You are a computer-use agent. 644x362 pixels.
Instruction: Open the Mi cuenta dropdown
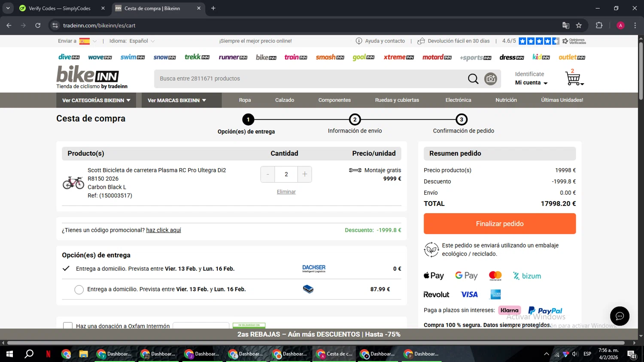[532, 83]
